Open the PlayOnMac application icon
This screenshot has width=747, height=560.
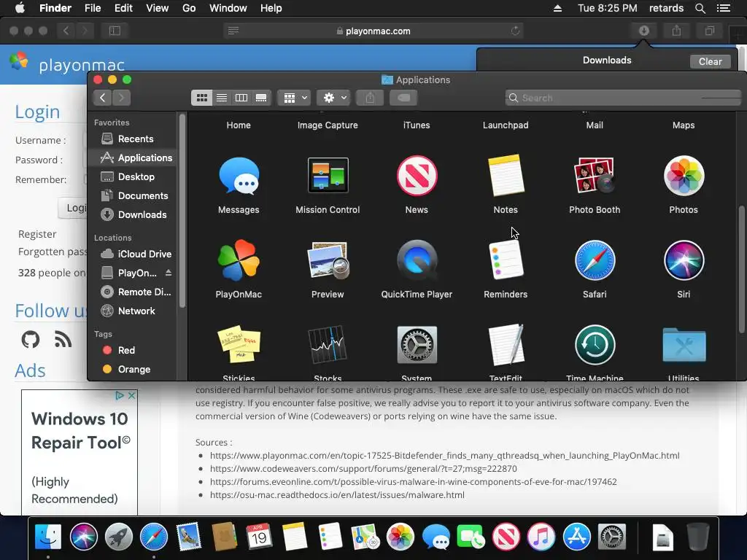(x=239, y=260)
